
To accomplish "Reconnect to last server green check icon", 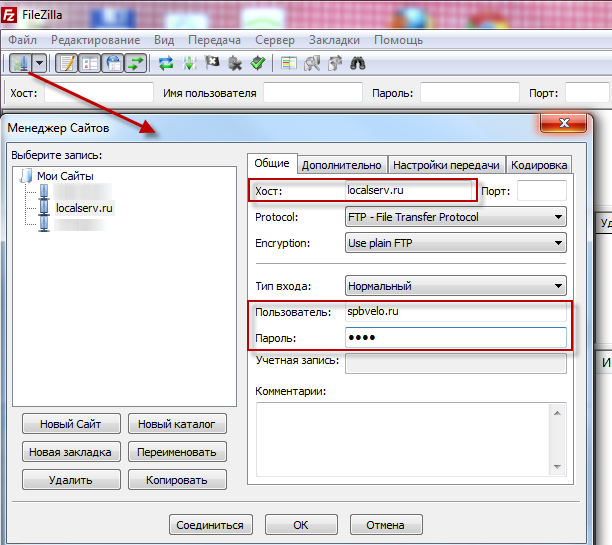I will point(258,62).
